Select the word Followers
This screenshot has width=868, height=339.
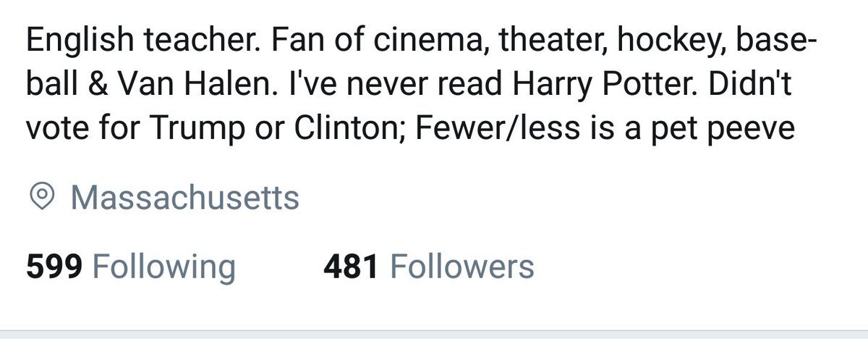(x=462, y=267)
